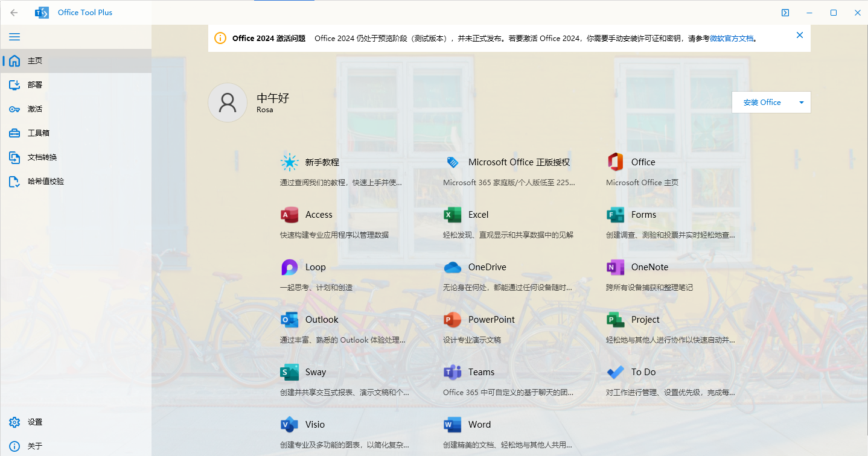The width and height of the screenshot is (868, 456).
Task: Click the Office Tool Plus window title
Action: coord(85,13)
